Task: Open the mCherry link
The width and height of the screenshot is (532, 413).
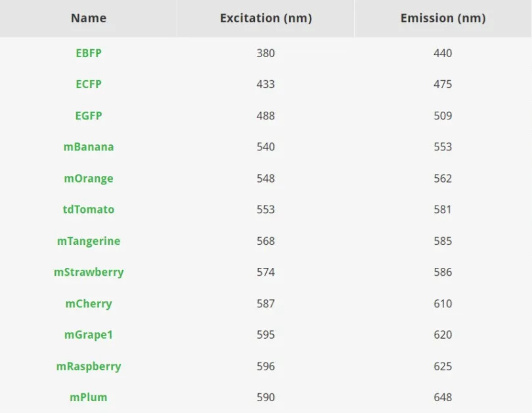Action: 89,304
